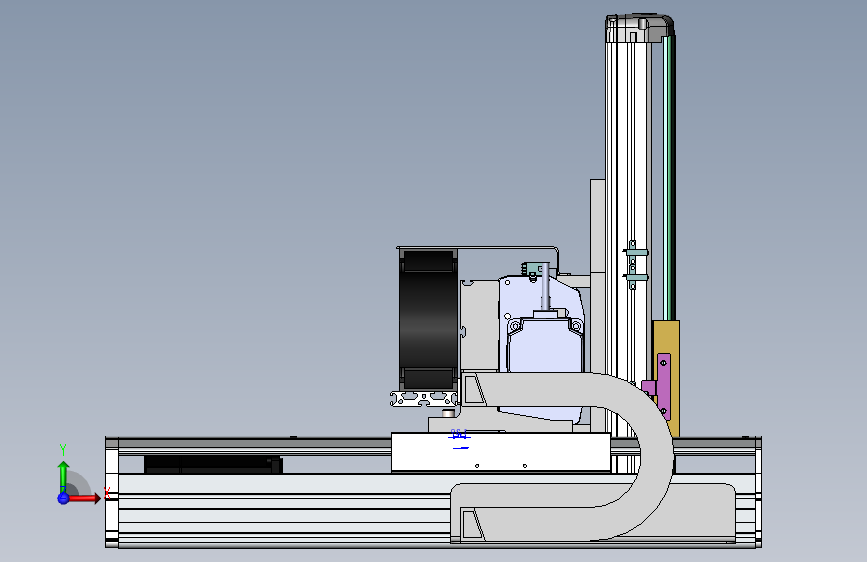867x562 pixels.
Task: Click the red X axis arrow of triad
Action: point(84,498)
